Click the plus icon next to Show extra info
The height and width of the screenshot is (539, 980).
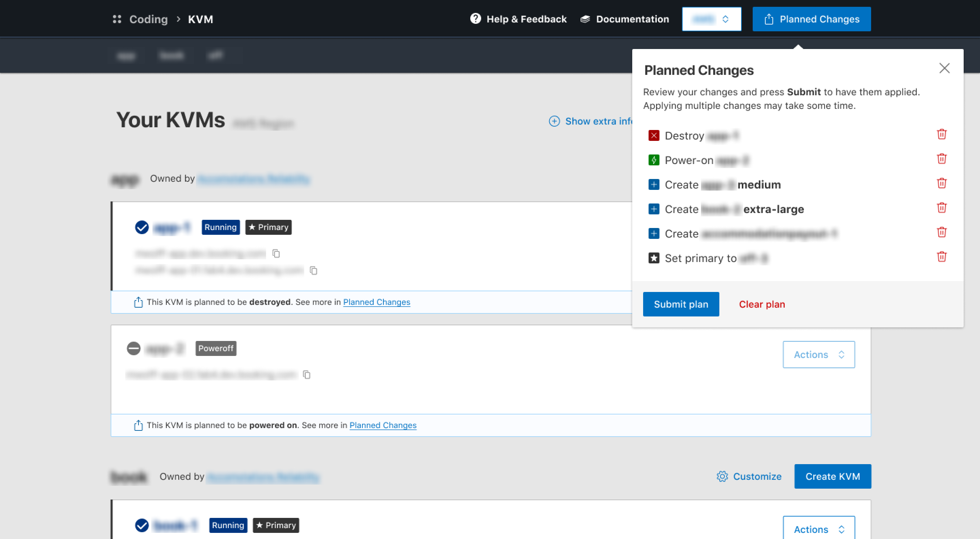(554, 121)
